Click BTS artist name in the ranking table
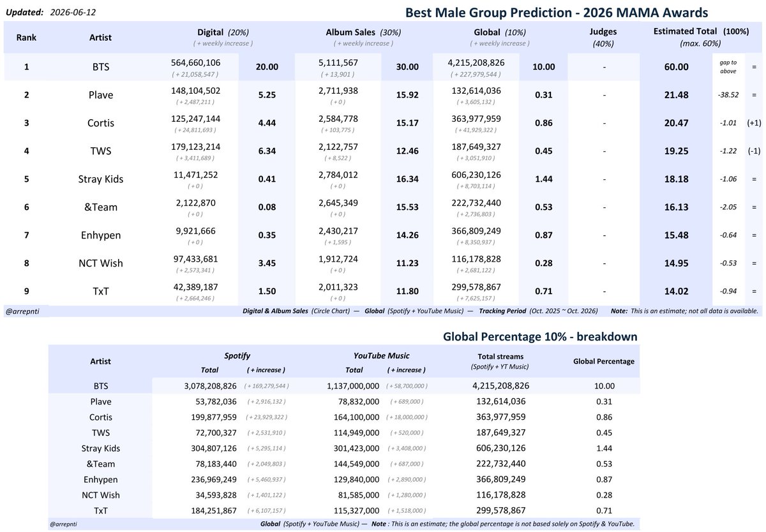This screenshot has height=532, width=766. [x=101, y=67]
